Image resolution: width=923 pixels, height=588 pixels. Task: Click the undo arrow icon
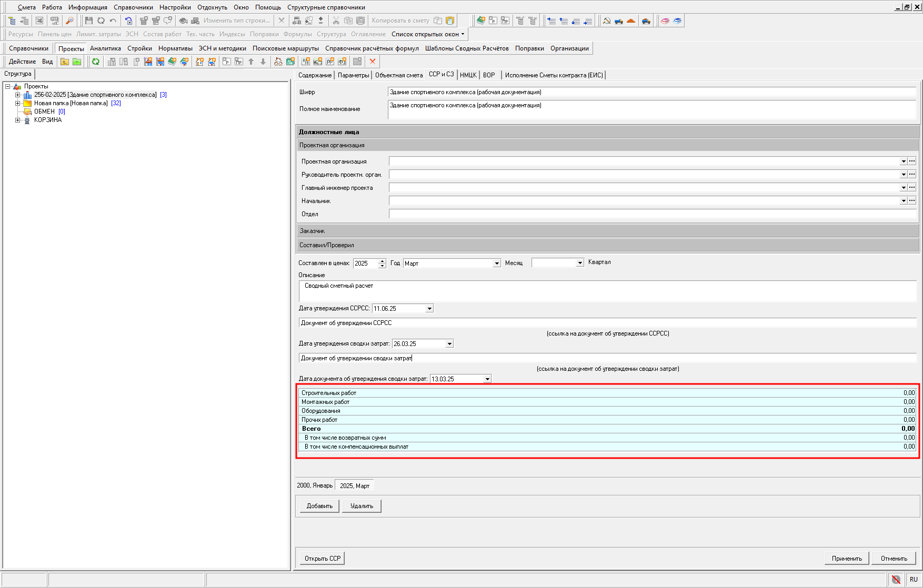113,21
